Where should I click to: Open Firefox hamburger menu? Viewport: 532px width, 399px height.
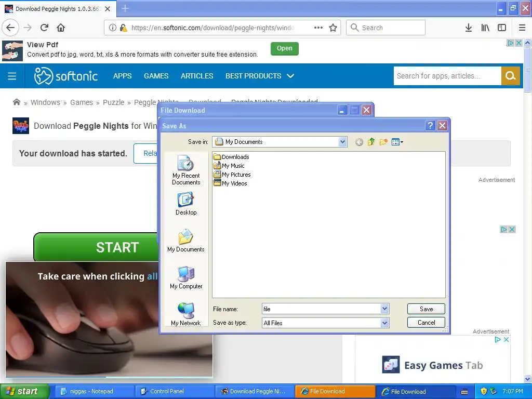[x=522, y=28]
